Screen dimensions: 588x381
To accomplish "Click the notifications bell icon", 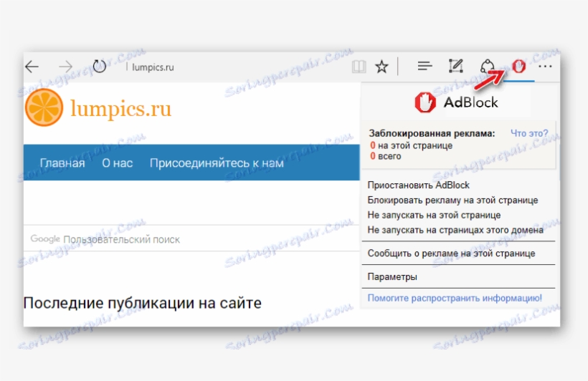I will (488, 67).
